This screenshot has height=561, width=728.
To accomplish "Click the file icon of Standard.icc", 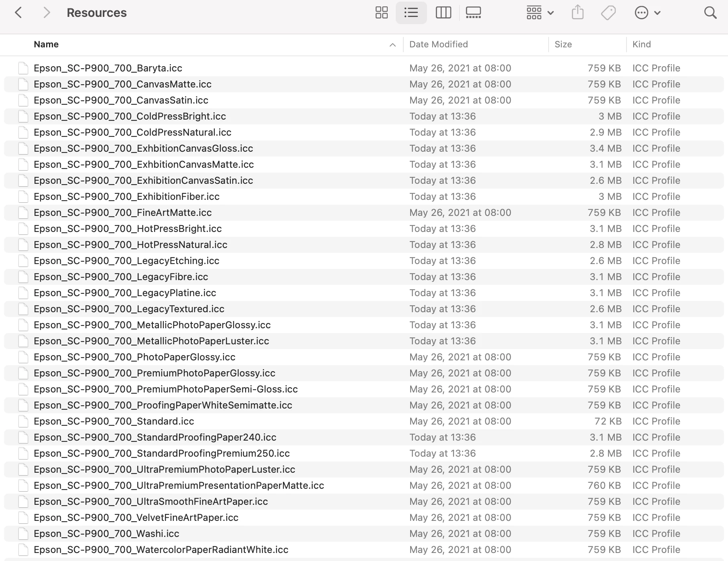I will tap(23, 421).
